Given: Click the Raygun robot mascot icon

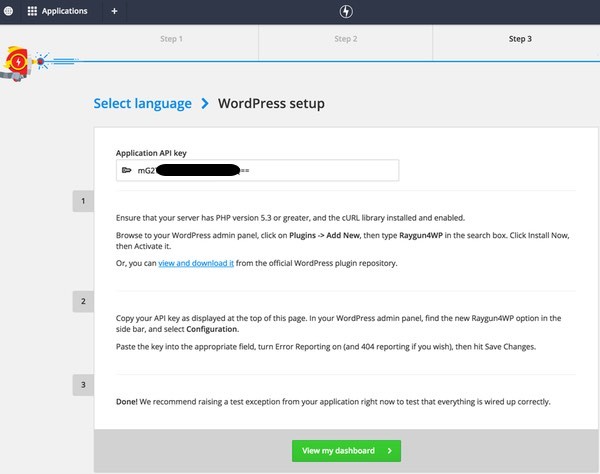Looking at the screenshot, I should tap(16, 64).
